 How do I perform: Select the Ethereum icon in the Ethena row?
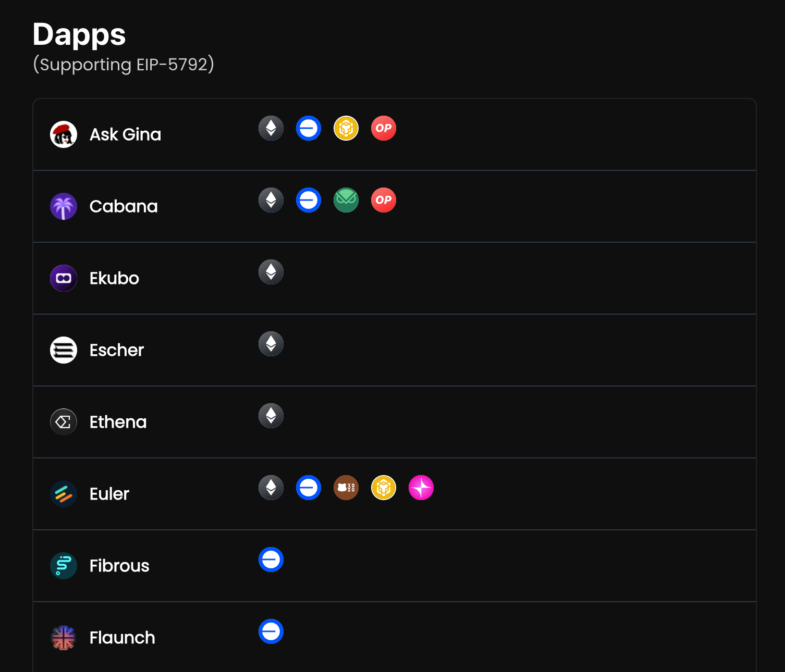tap(271, 416)
